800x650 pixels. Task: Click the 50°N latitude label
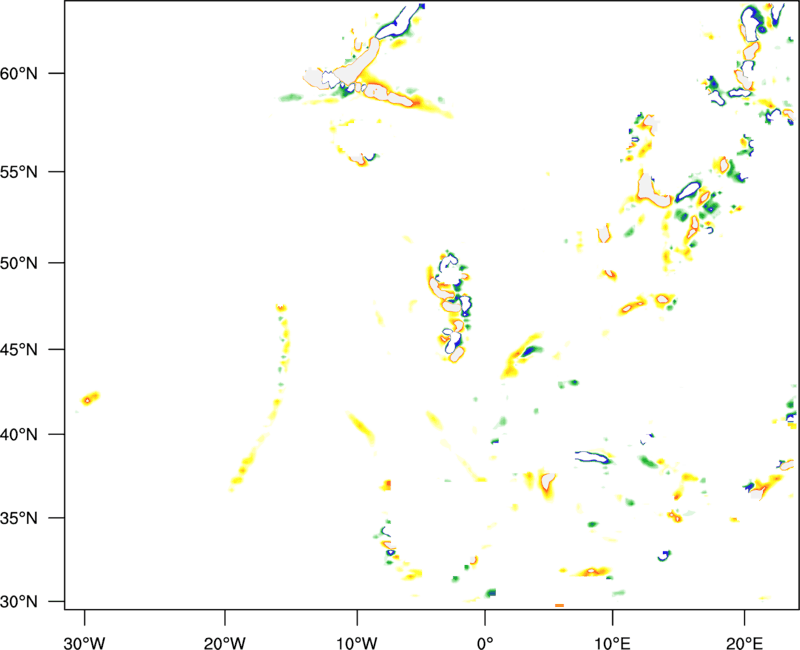[x=19, y=263]
